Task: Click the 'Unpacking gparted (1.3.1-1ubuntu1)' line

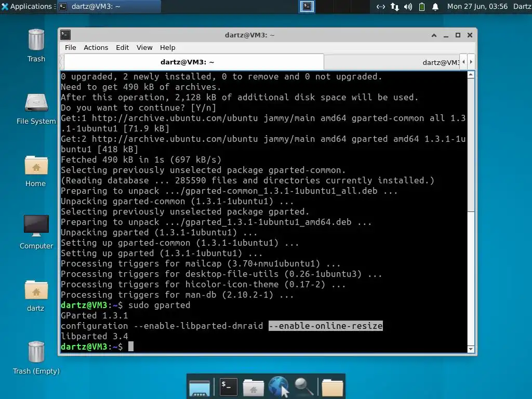Action: [x=159, y=232]
